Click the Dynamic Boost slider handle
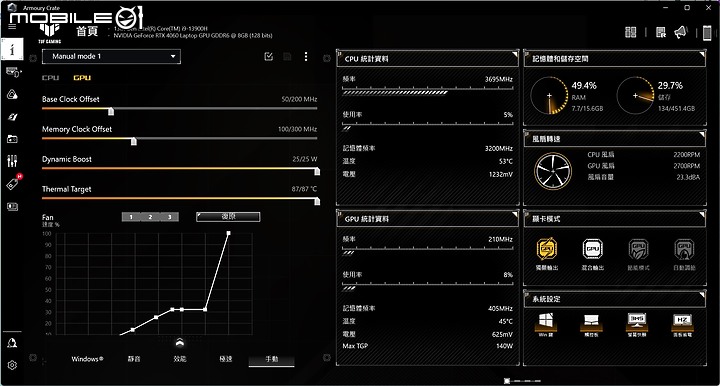 coord(317,171)
